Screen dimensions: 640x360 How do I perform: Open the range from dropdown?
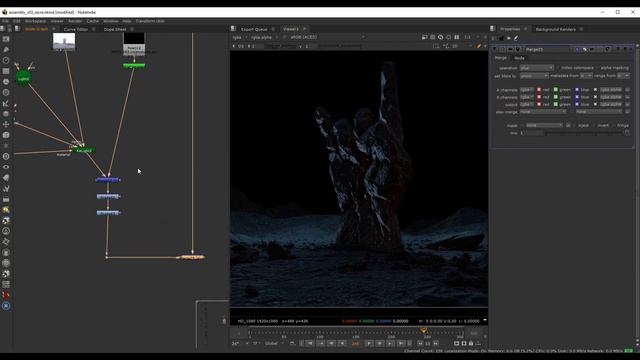tap(623, 76)
